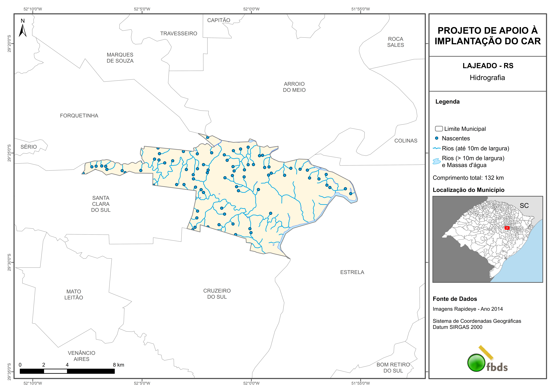
Task: Click the 'SÉRIO' map label
Action: (x=29, y=147)
